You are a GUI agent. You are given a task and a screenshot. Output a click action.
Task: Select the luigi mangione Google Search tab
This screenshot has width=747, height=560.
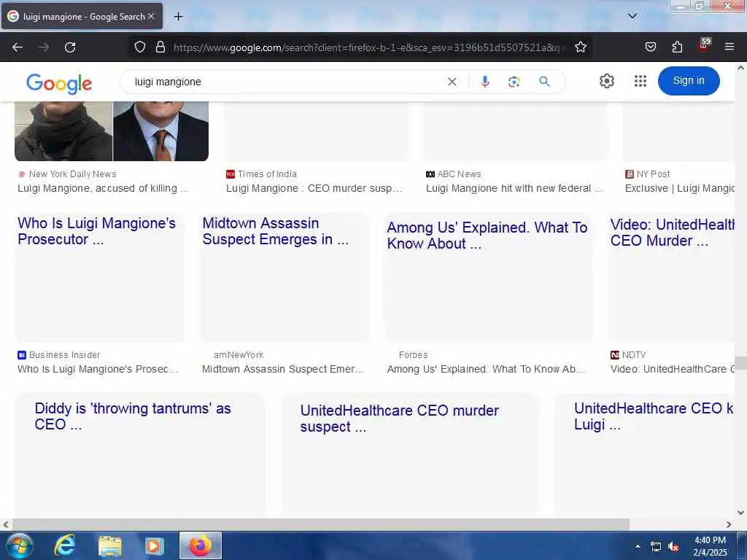click(x=82, y=16)
